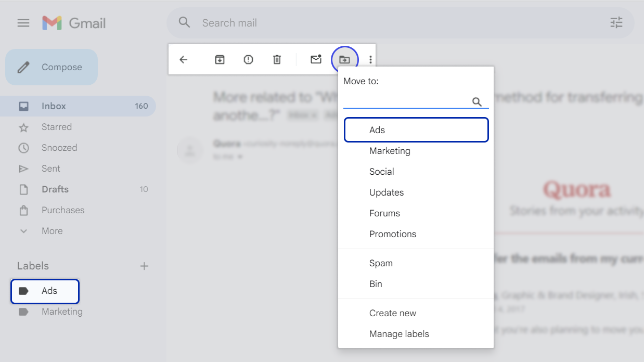Switch to the Sent folder

click(51, 168)
